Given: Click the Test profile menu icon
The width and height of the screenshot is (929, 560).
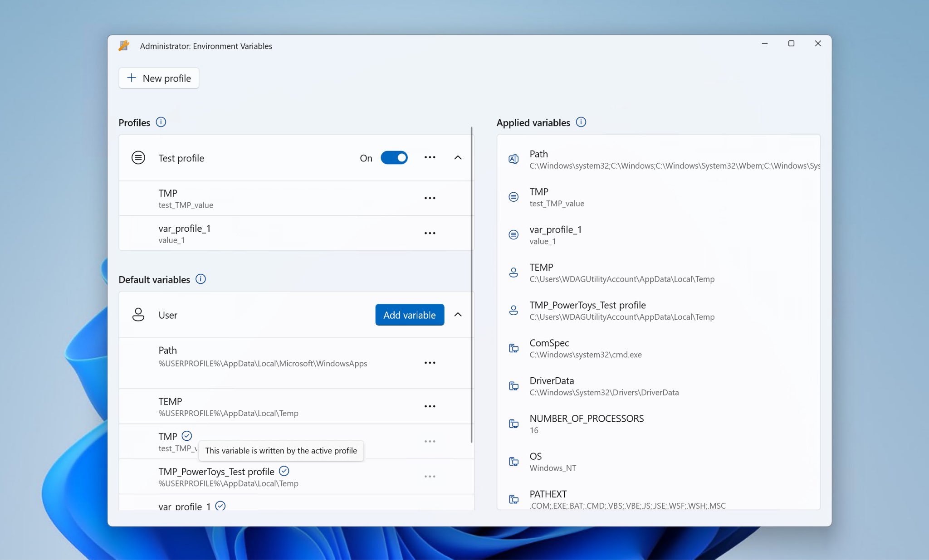Looking at the screenshot, I should pos(430,158).
